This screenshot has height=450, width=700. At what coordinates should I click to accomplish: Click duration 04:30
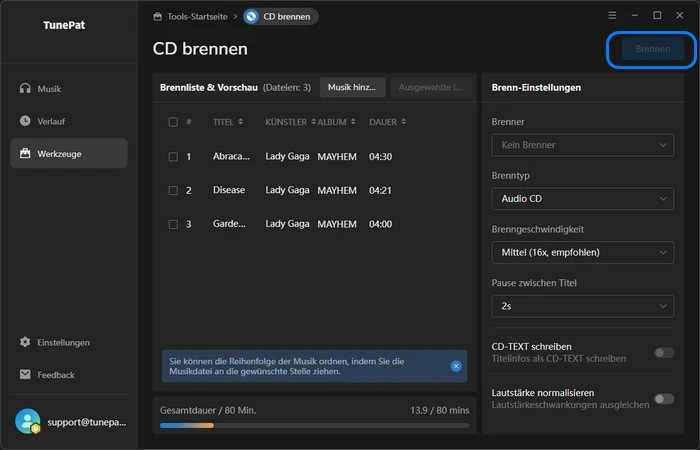380,157
